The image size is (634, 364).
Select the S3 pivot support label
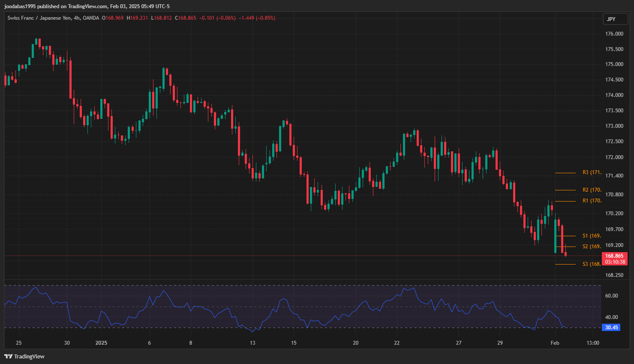(592, 264)
